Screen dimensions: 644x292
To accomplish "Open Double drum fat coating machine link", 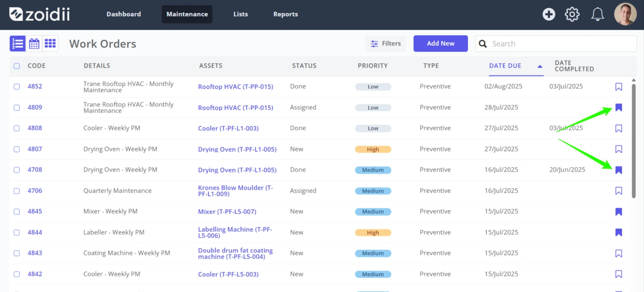I will coord(235,253).
